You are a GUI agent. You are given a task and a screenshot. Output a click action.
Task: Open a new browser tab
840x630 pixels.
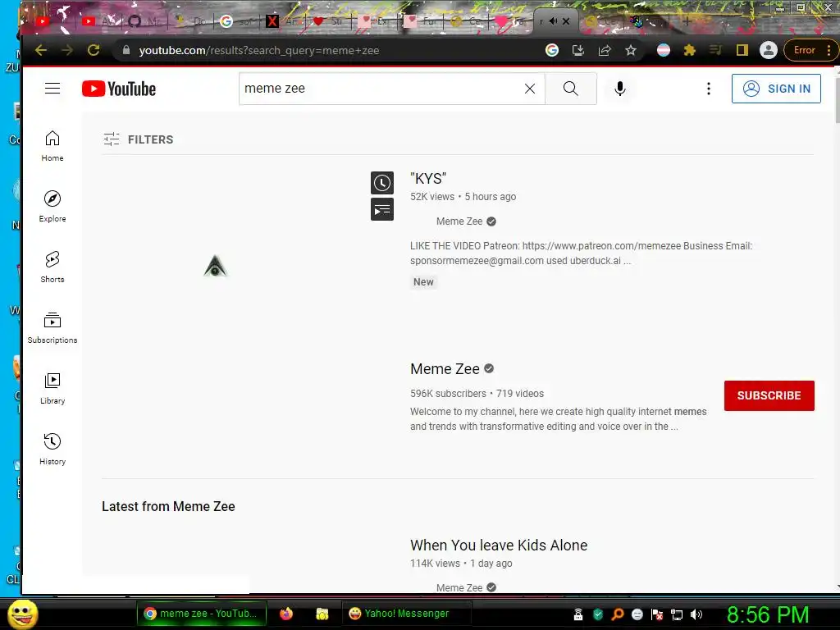click(x=687, y=21)
